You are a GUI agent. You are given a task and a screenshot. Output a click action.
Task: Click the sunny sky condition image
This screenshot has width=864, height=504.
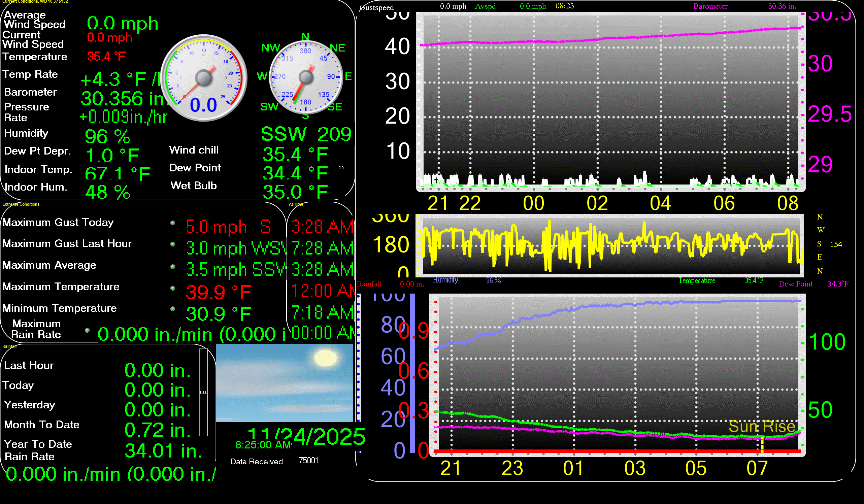click(284, 382)
